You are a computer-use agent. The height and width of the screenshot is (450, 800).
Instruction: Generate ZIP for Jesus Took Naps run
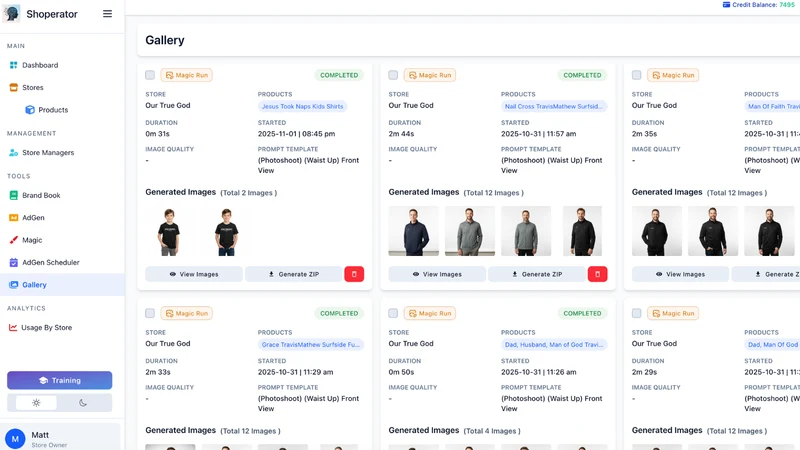coord(293,274)
